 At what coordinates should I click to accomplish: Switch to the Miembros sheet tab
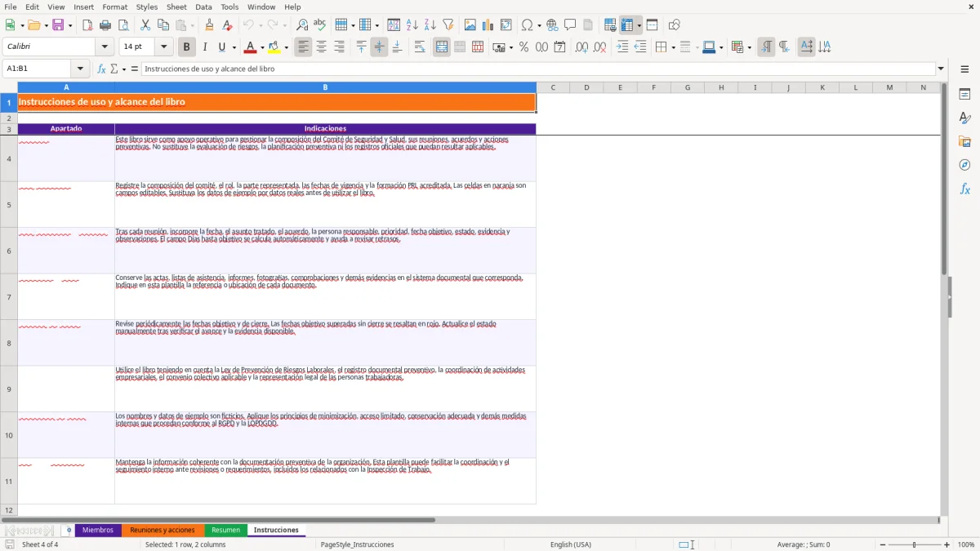pos(98,531)
